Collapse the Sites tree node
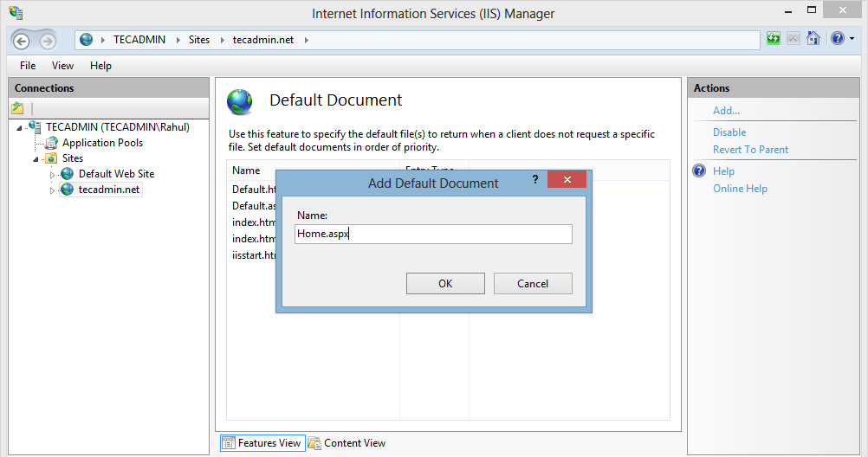 (36, 159)
